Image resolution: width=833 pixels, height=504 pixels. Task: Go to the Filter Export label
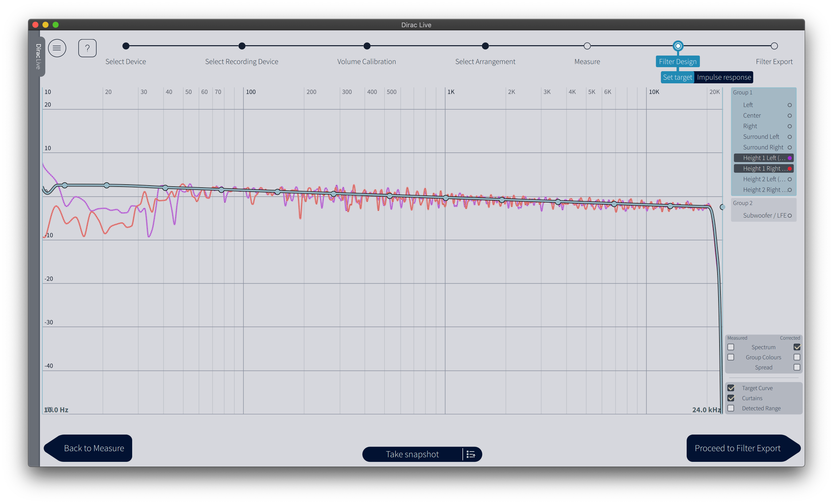point(774,61)
